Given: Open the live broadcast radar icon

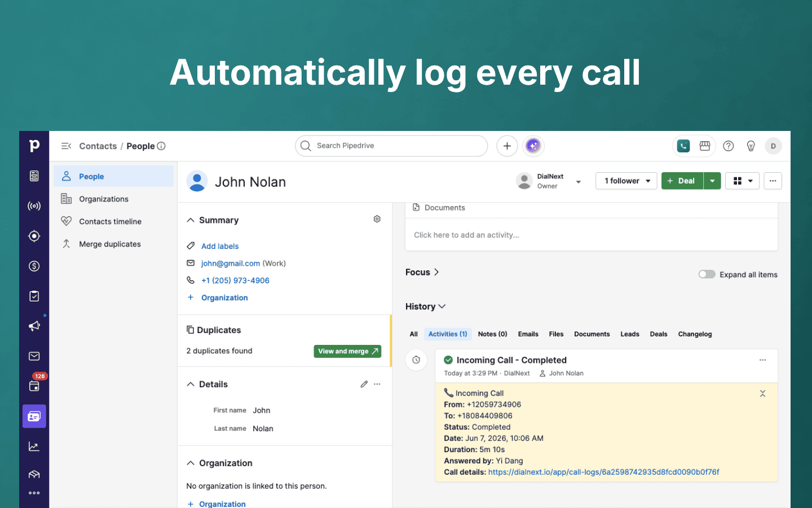Looking at the screenshot, I should pyautogui.click(x=34, y=206).
